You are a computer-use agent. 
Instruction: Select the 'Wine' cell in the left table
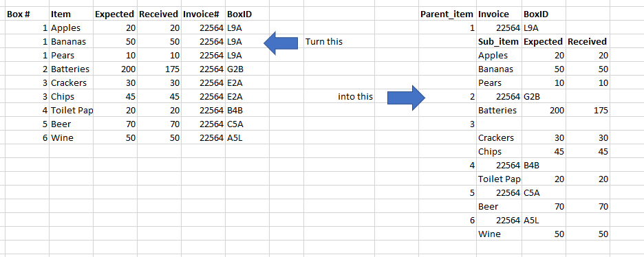[72, 137]
